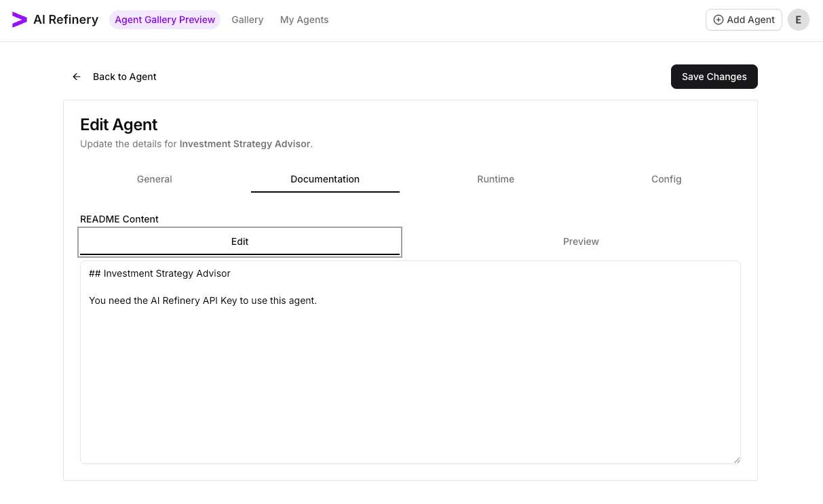The height and width of the screenshot is (504, 823).
Task: Open the Gallery page
Action: coord(247,20)
